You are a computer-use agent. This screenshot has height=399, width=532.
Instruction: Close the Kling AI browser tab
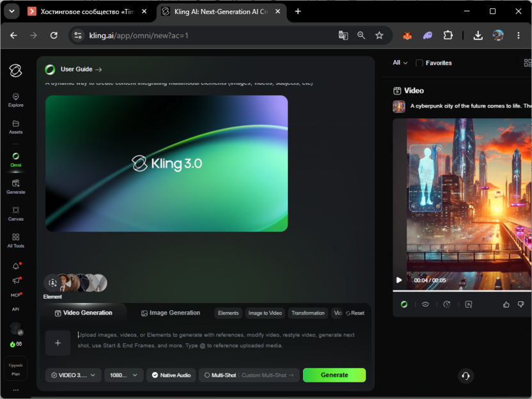point(278,12)
